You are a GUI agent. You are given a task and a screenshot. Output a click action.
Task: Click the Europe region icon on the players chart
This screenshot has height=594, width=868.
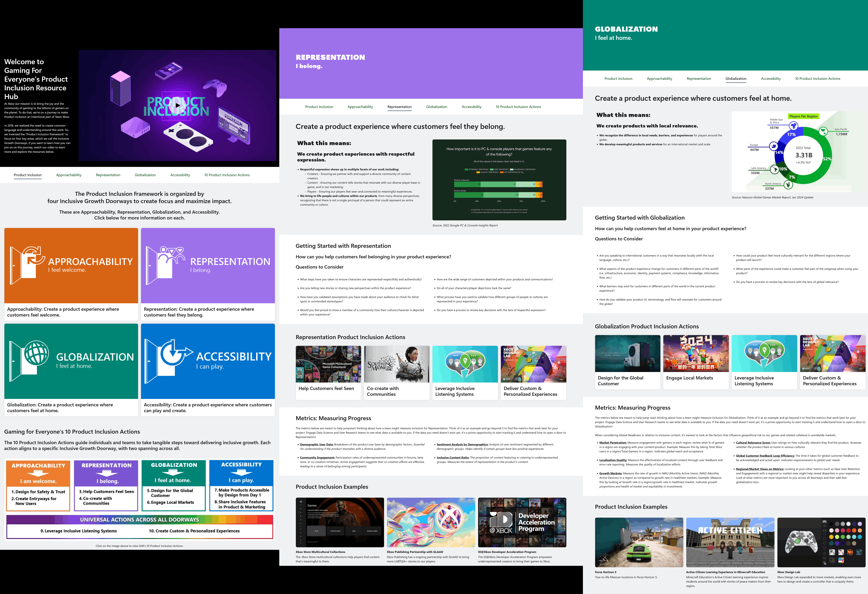point(774,146)
